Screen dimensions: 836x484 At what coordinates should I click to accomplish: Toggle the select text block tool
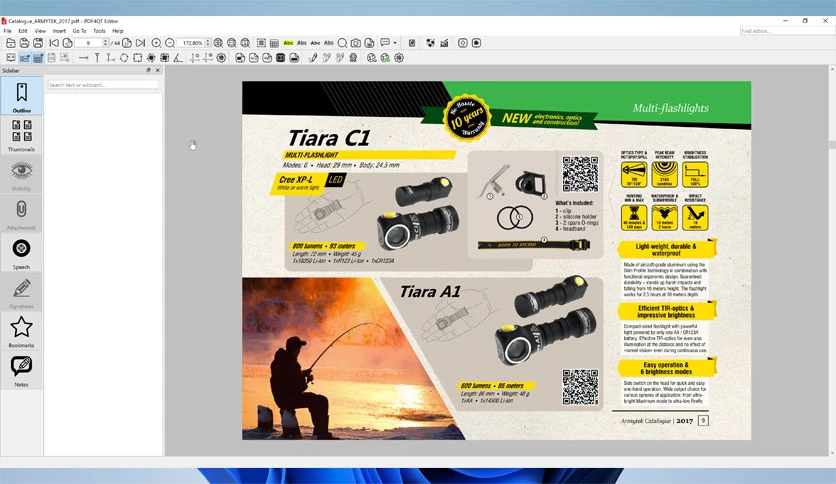pos(261,43)
